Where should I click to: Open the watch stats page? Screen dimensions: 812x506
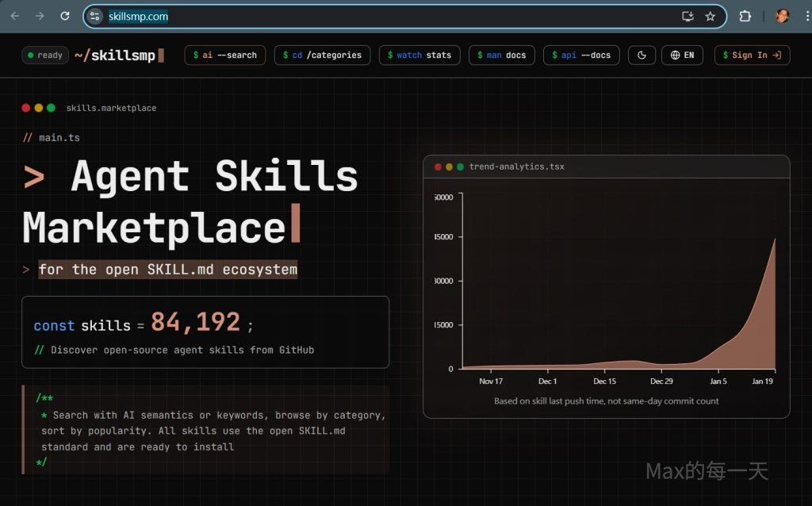[x=419, y=55]
